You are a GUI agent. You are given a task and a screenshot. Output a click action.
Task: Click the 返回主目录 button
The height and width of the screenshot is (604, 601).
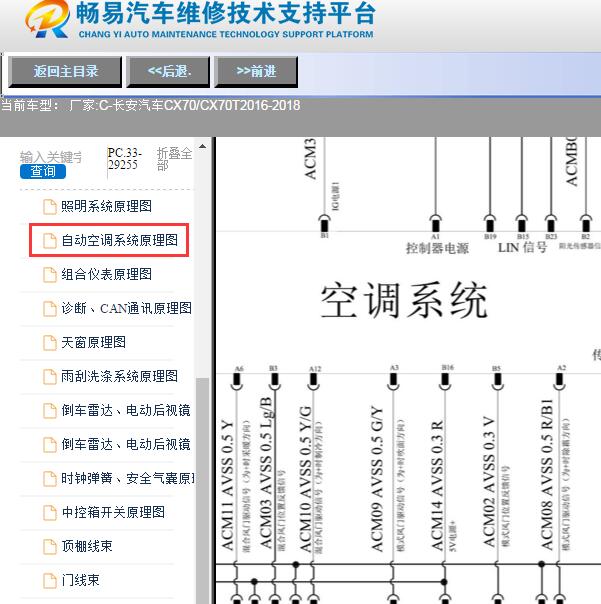65,72
